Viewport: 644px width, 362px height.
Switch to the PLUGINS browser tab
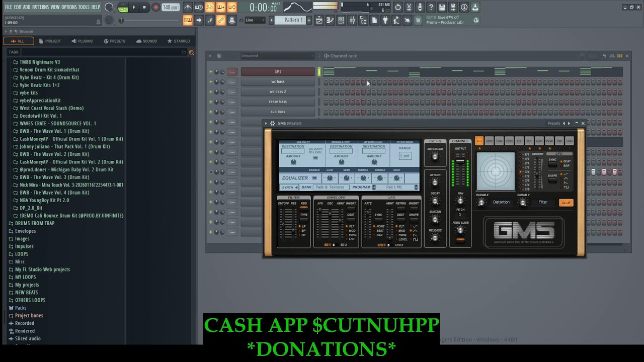pos(82,41)
